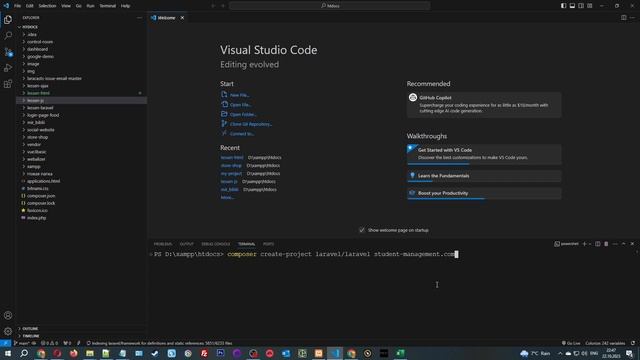Switch to the Debug Console tab
This screenshot has width=640, height=360.
pyautogui.click(x=216, y=244)
